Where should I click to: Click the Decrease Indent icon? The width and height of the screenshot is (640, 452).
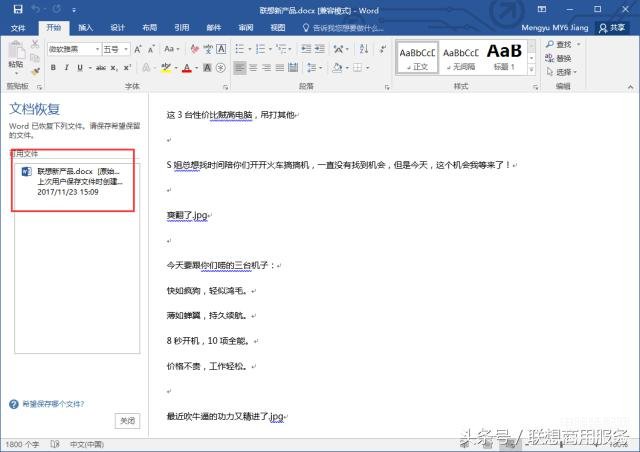pos(306,49)
